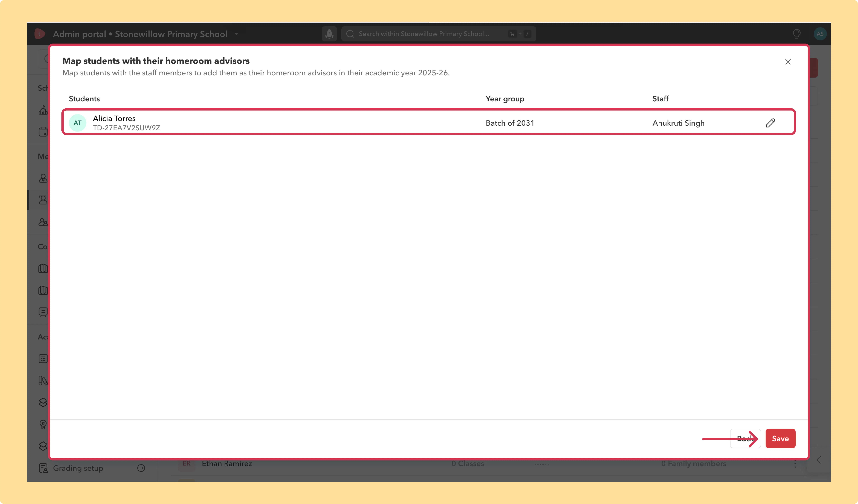
Task: Open the AS user profile avatar
Action: 820,34
